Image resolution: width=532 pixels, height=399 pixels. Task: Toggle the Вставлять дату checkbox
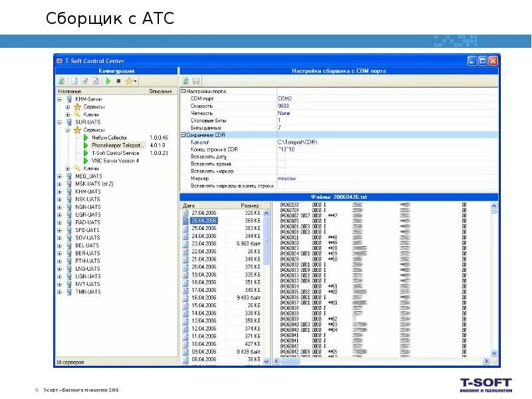coord(281,157)
